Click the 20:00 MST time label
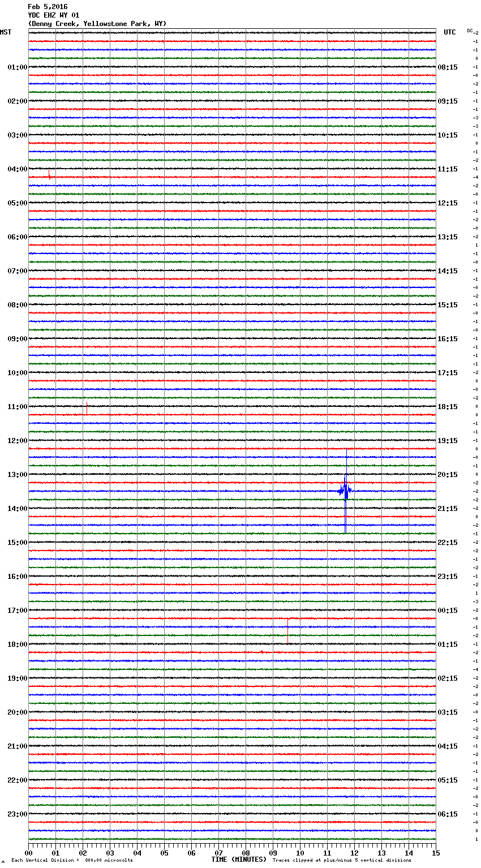This screenshot has width=481, height=868. point(18,712)
